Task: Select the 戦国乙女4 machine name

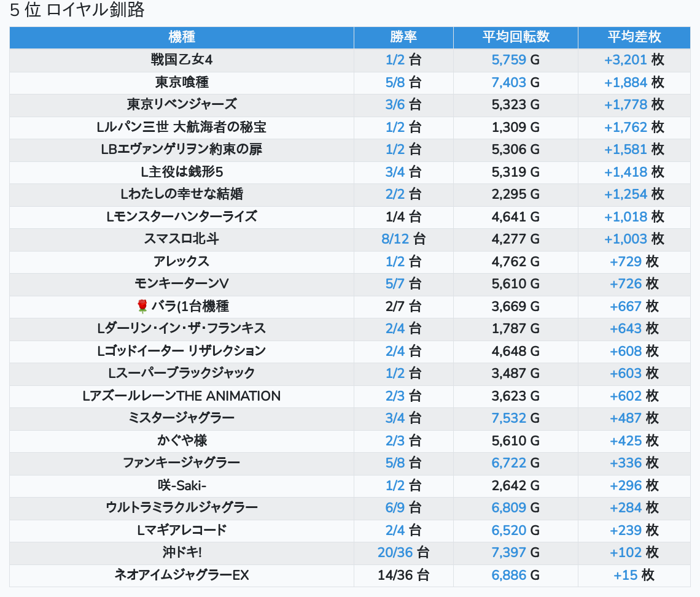Action: pos(182,60)
